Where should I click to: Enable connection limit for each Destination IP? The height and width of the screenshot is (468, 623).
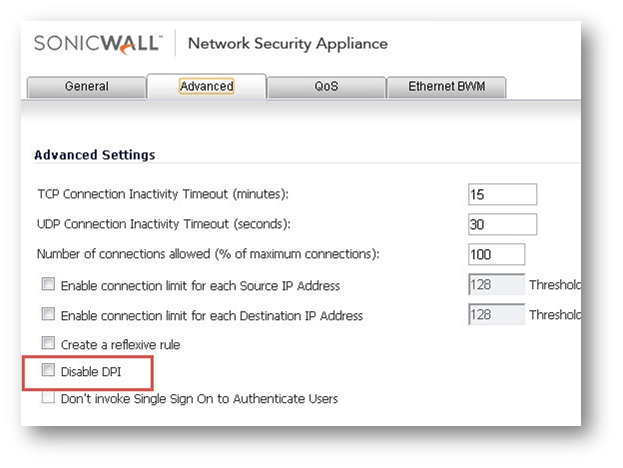click(x=47, y=315)
